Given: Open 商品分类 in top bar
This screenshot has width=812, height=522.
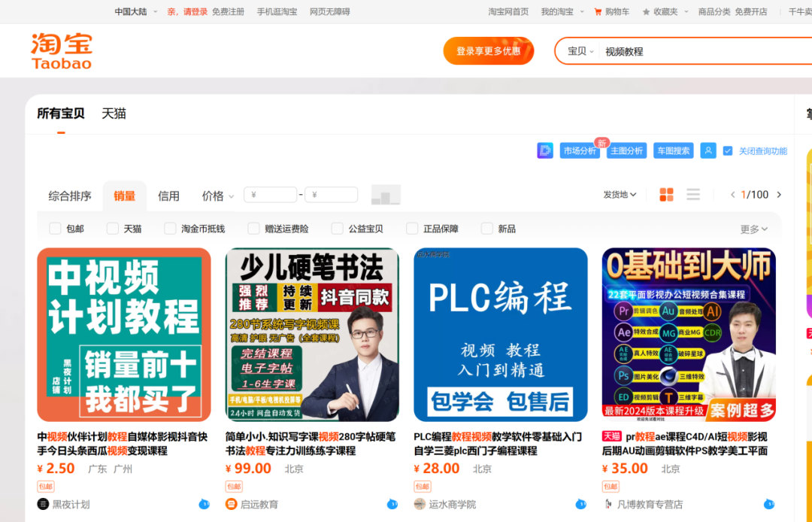Looking at the screenshot, I should (x=714, y=11).
